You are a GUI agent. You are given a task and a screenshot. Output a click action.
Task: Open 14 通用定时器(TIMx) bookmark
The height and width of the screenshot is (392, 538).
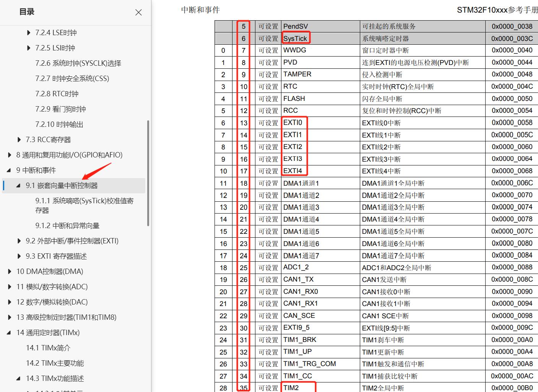pos(48,333)
